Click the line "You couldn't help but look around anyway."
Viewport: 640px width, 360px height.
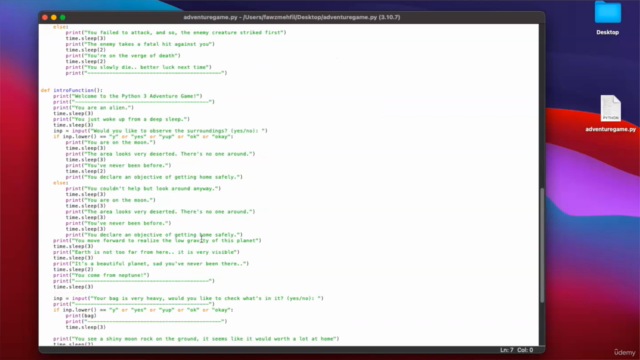click(143, 189)
